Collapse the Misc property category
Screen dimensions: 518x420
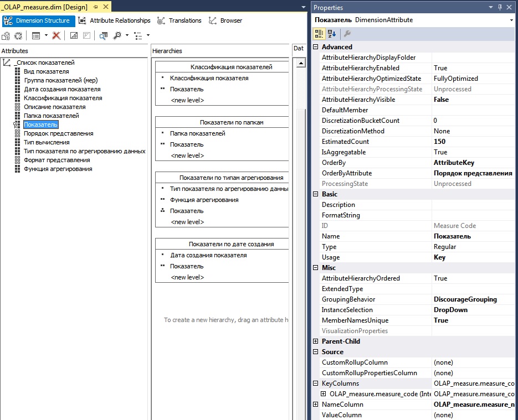[x=315, y=268]
